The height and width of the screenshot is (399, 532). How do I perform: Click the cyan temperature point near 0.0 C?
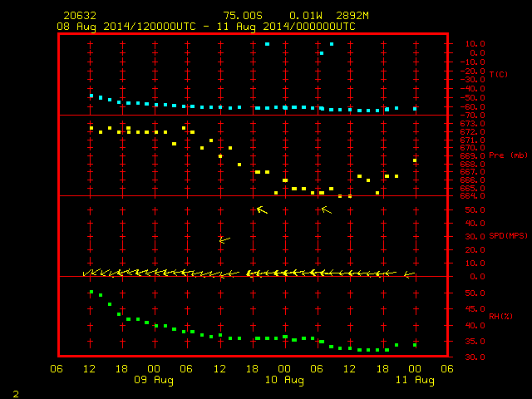(x=322, y=53)
